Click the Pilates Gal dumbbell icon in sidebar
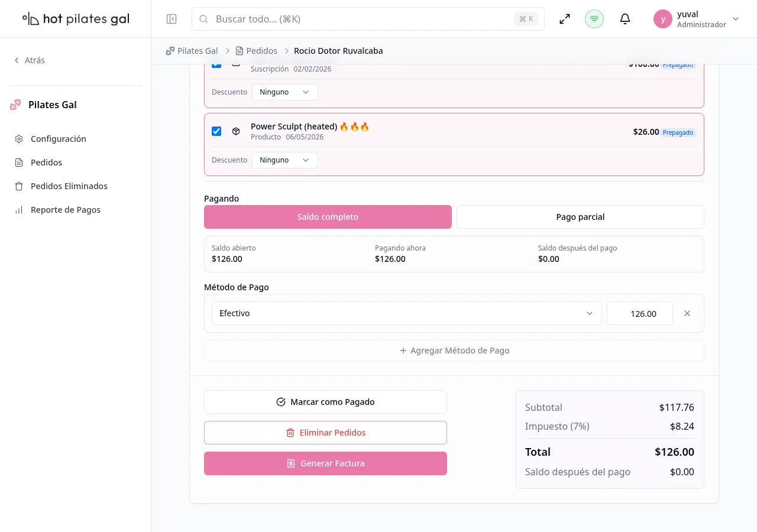Viewport: 757px width, 532px height. pos(15,105)
